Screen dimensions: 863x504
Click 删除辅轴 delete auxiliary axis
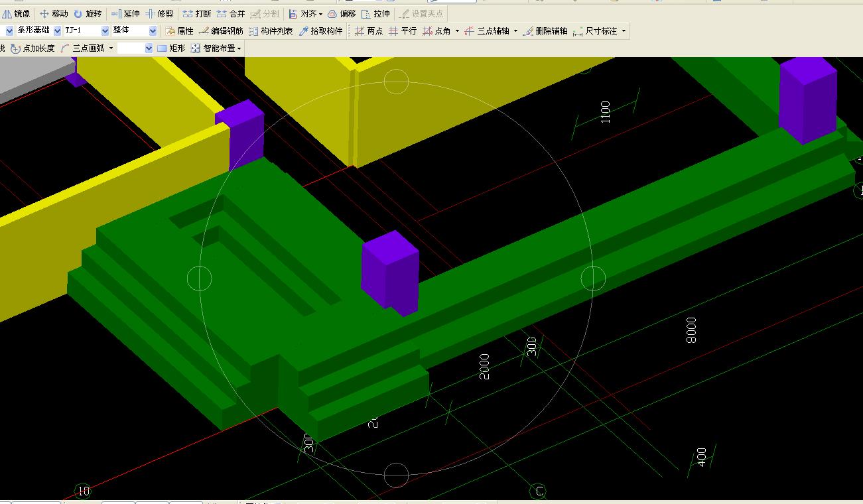click(545, 31)
